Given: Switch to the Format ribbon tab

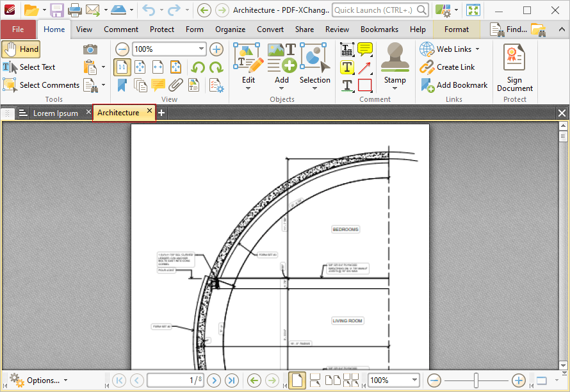Looking at the screenshot, I should [457, 29].
